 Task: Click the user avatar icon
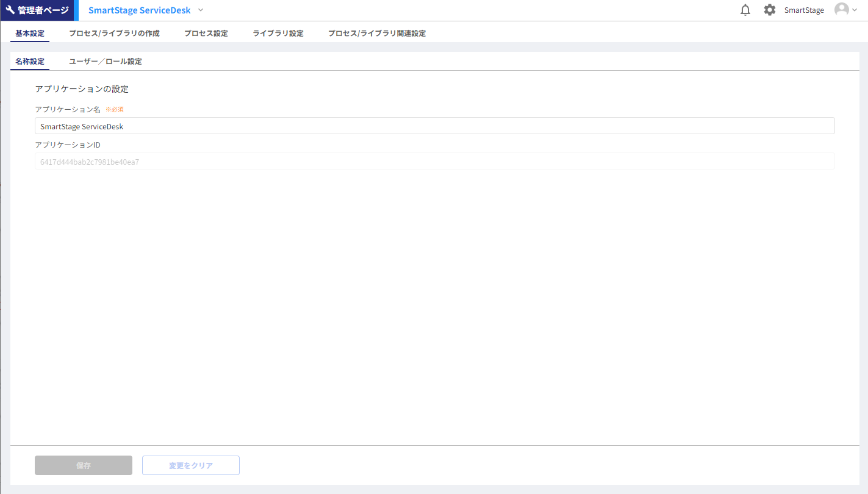pos(841,10)
